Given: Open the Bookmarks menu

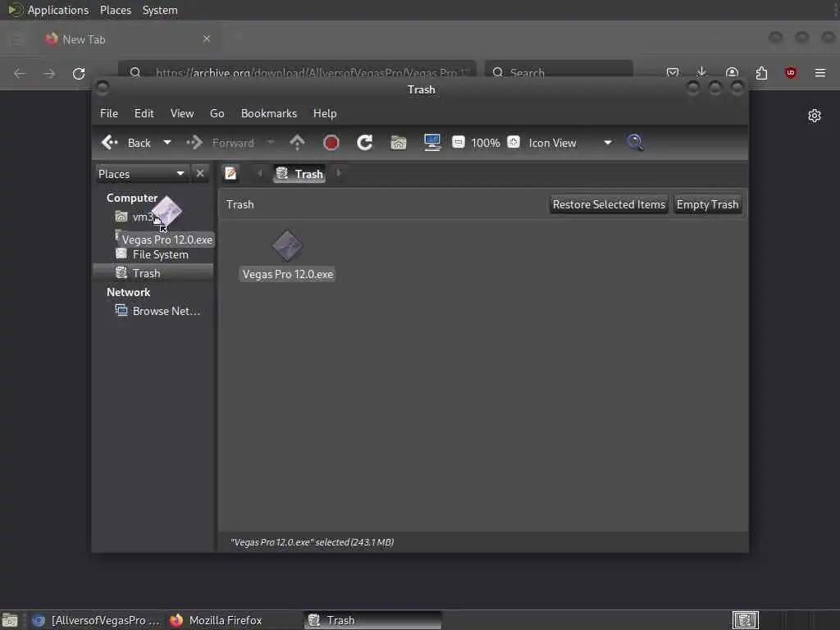Looking at the screenshot, I should point(269,113).
